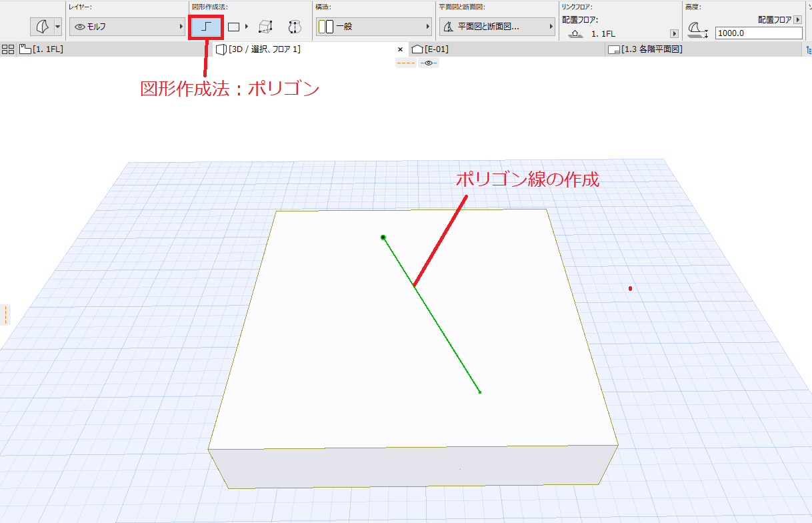Viewport: 812px width, 523px height.
Task: Select the polygon geometry method
Action: (206, 27)
